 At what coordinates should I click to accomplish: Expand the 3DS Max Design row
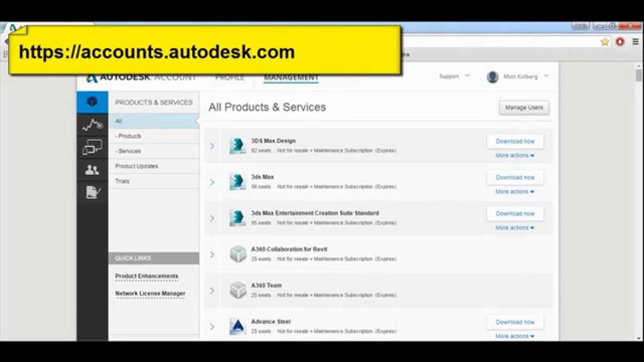[212, 146]
